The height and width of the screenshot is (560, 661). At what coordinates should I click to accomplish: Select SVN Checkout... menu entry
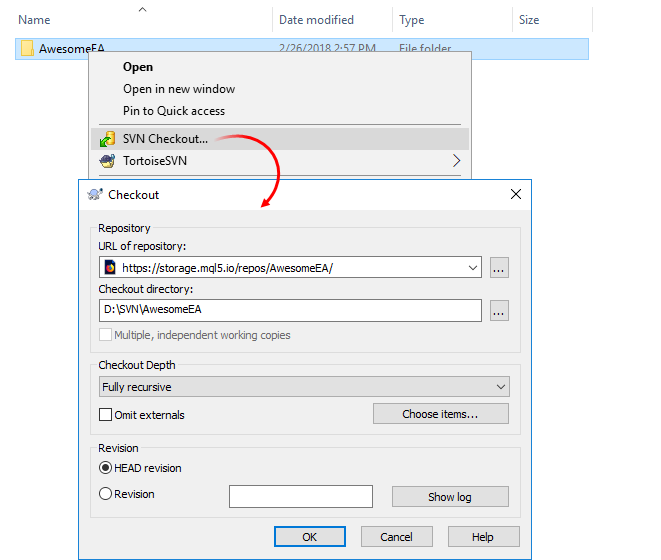click(280, 139)
